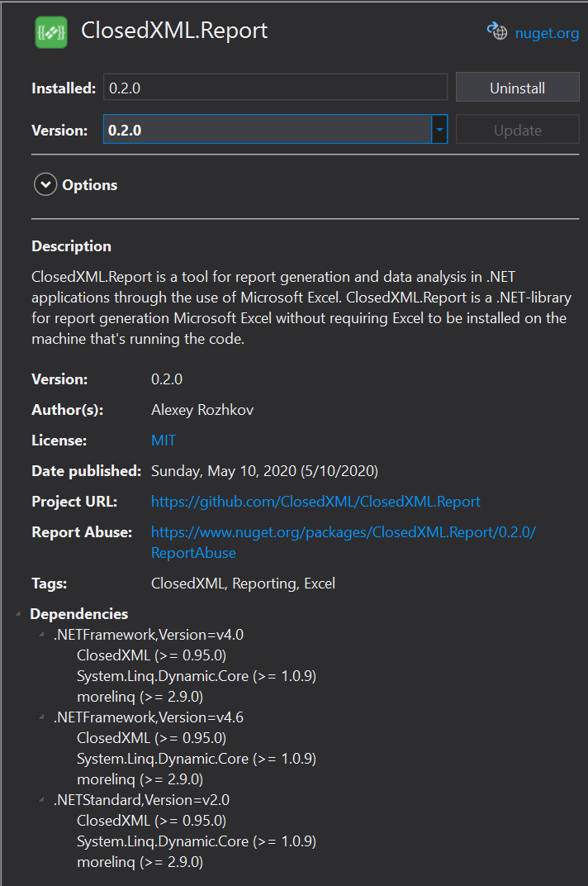The image size is (588, 886).
Task: Click the tags ClosedXML, Reporting, Excel
Action: click(243, 584)
